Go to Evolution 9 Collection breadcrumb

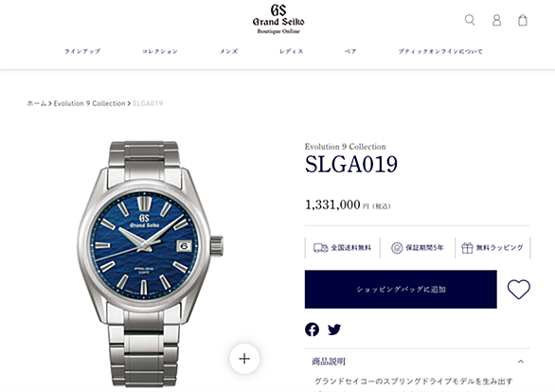point(90,103)
